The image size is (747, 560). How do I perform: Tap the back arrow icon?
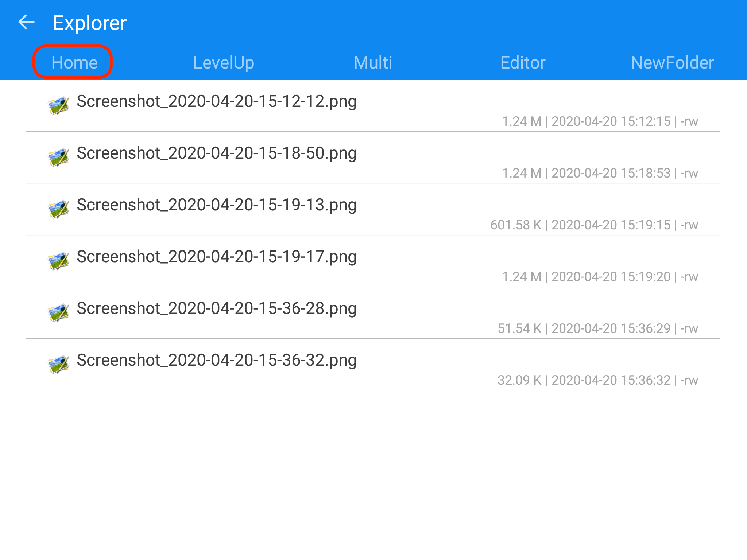26,22
